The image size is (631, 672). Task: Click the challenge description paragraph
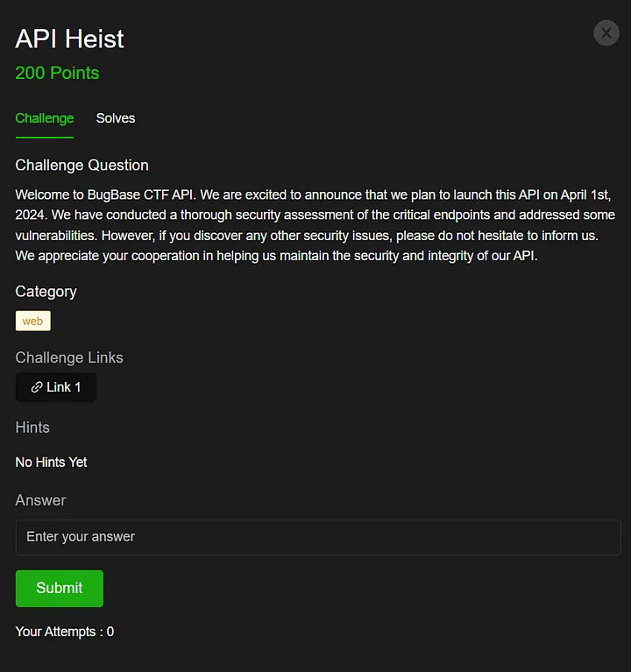coord(315,225)
